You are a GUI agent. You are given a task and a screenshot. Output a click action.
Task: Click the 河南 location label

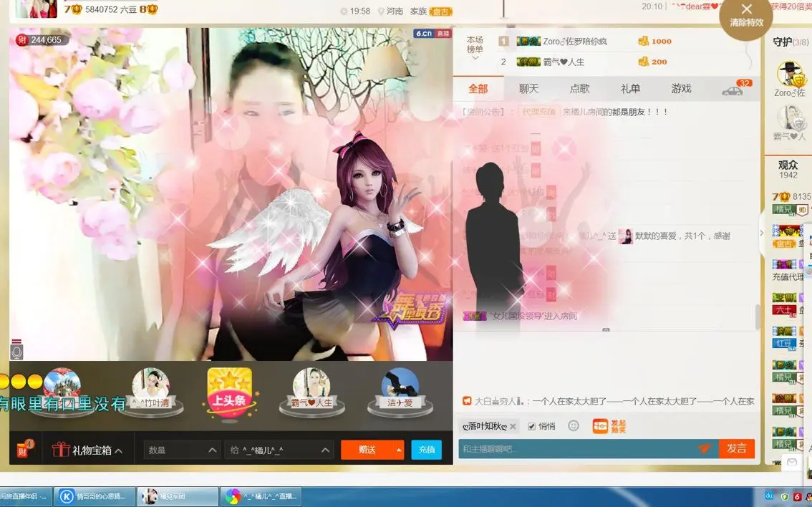(x=394, y=11)
